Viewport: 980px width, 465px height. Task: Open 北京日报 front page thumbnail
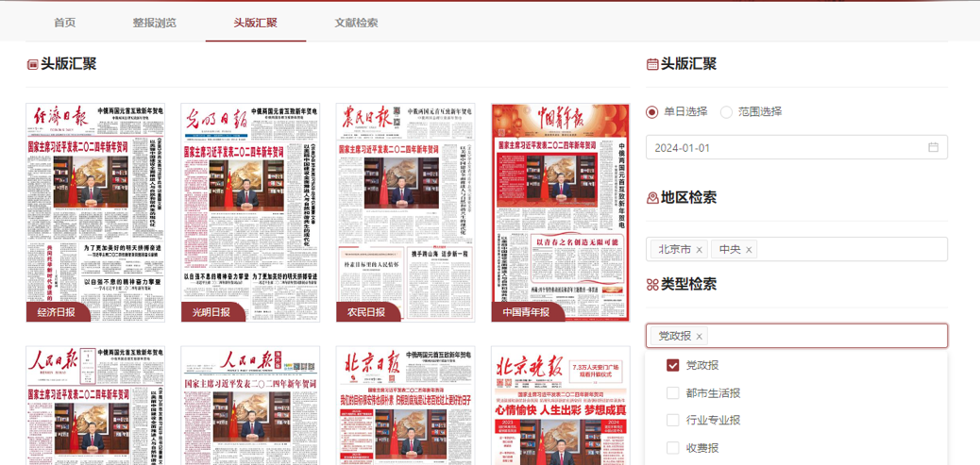(406, 406)
